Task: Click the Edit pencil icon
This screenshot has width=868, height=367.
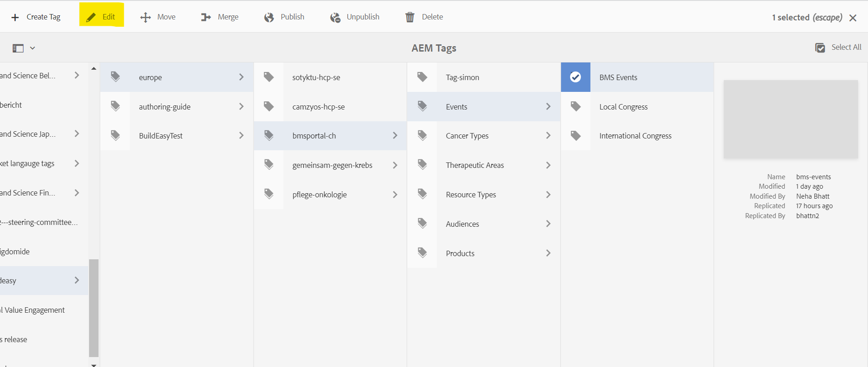Action: (x=91, y=17)
